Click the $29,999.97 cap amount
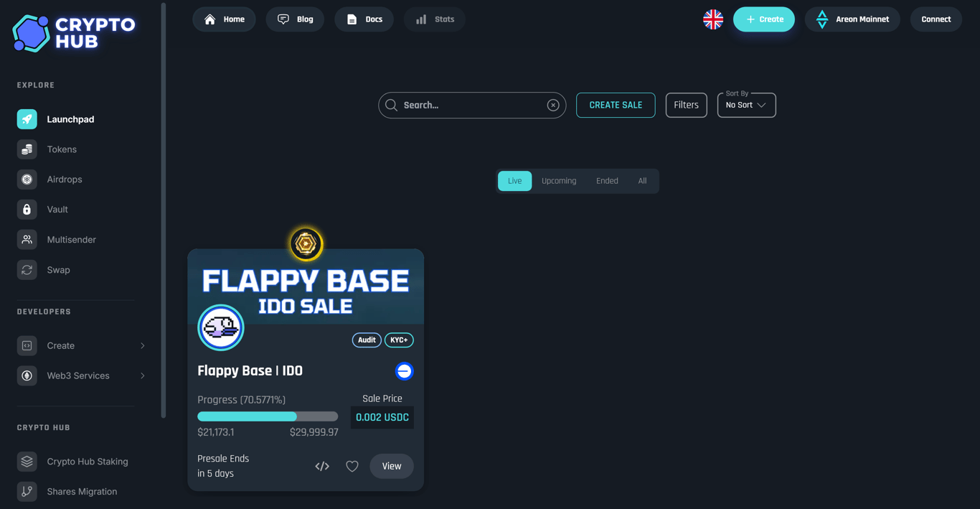Image resolution: width=980 pixels, height=509 pixels. [x=314, y=432]
